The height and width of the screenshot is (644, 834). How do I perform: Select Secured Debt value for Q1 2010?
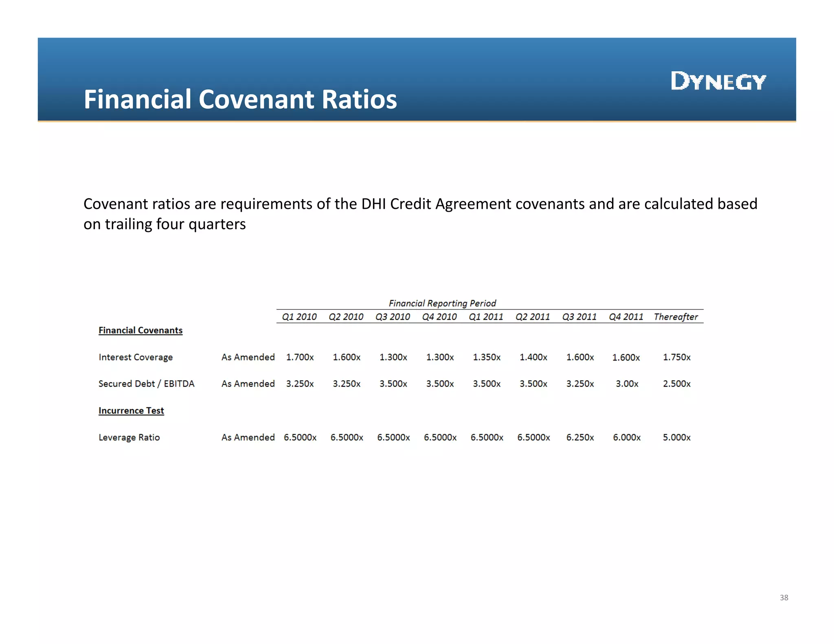pos(300,383)
